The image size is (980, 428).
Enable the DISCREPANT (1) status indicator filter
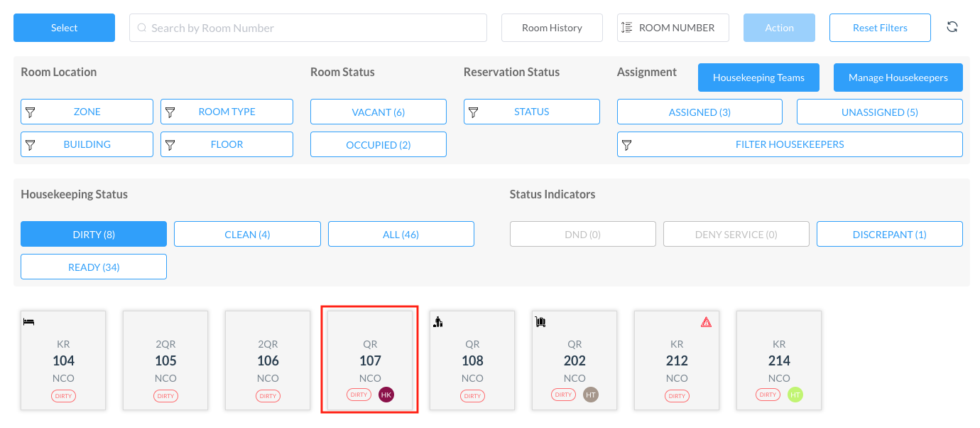(x=889, y=234)
